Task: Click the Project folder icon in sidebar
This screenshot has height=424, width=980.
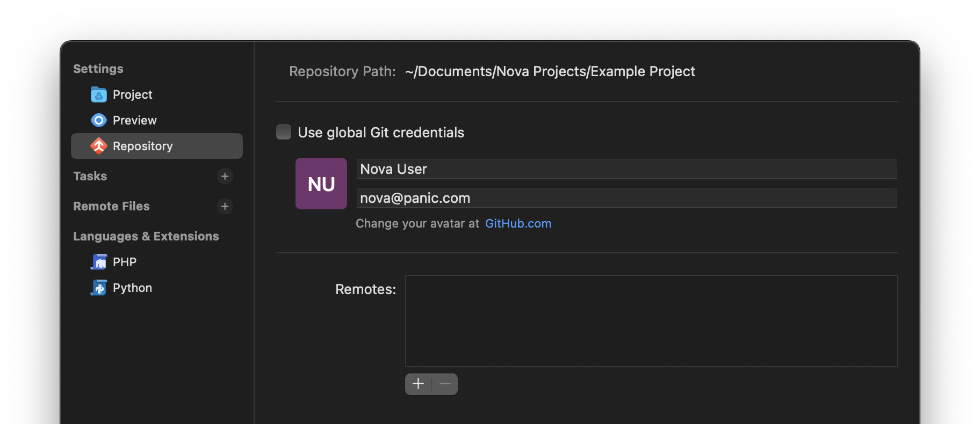Action: click(x=99, y=95)
